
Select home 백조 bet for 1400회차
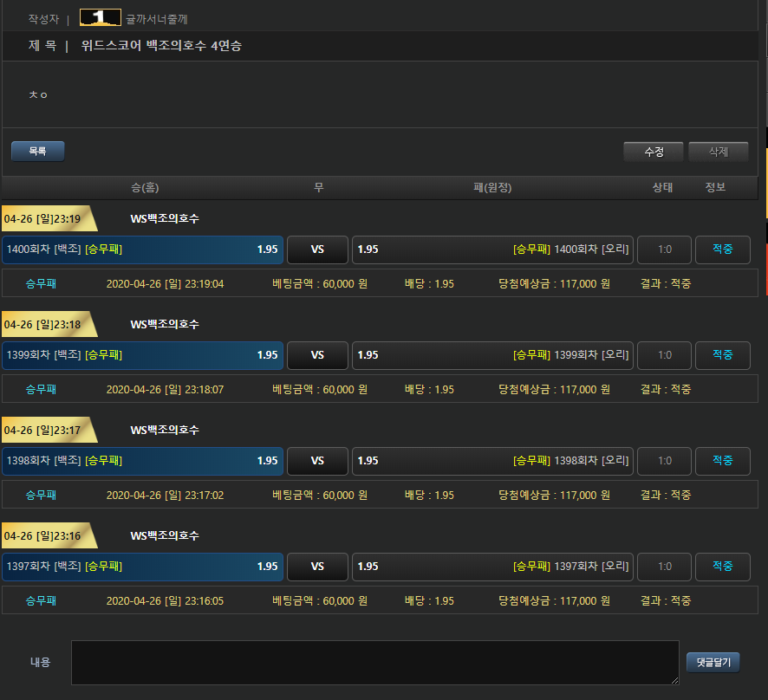point(143,250)
